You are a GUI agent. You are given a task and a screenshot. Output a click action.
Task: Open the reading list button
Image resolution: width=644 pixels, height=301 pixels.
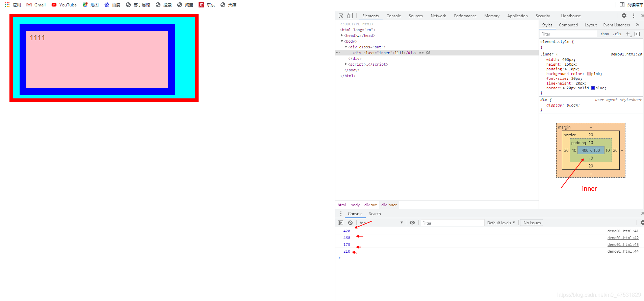[631, 5]
